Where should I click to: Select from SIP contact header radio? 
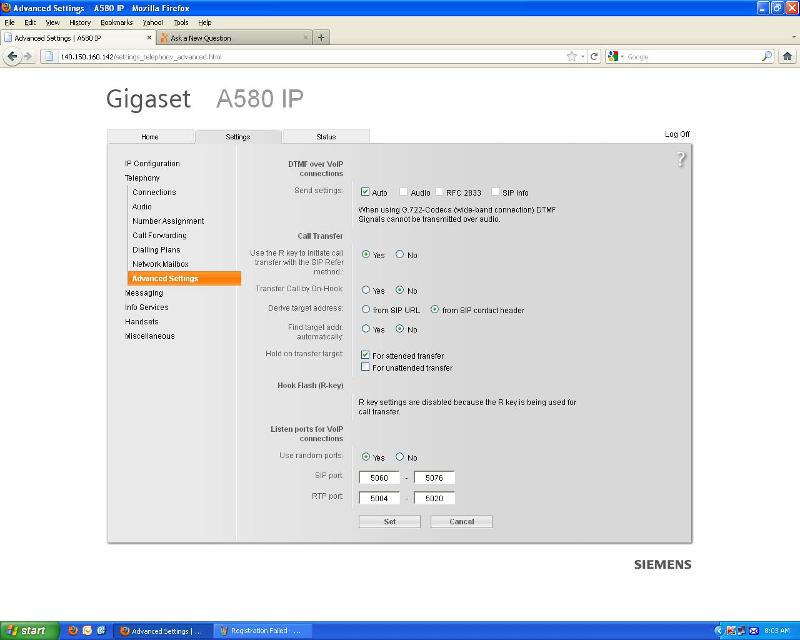tap(434, 309)
